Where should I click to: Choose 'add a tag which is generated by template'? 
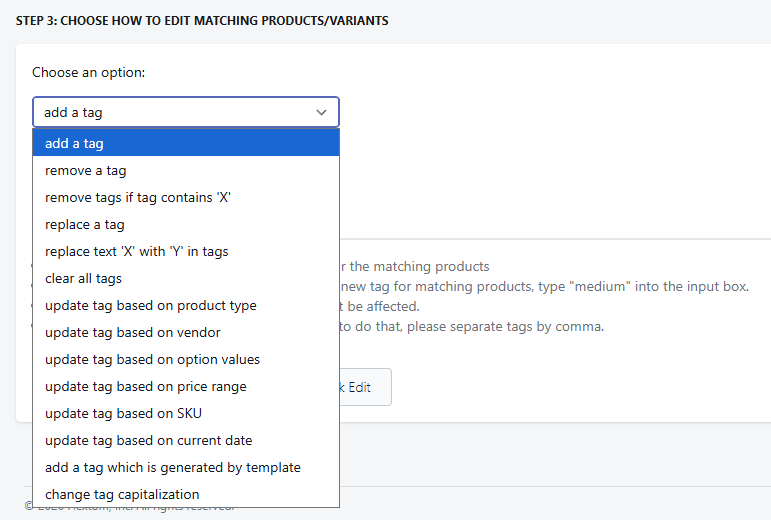pyautogui.click(x=186, y=468)
